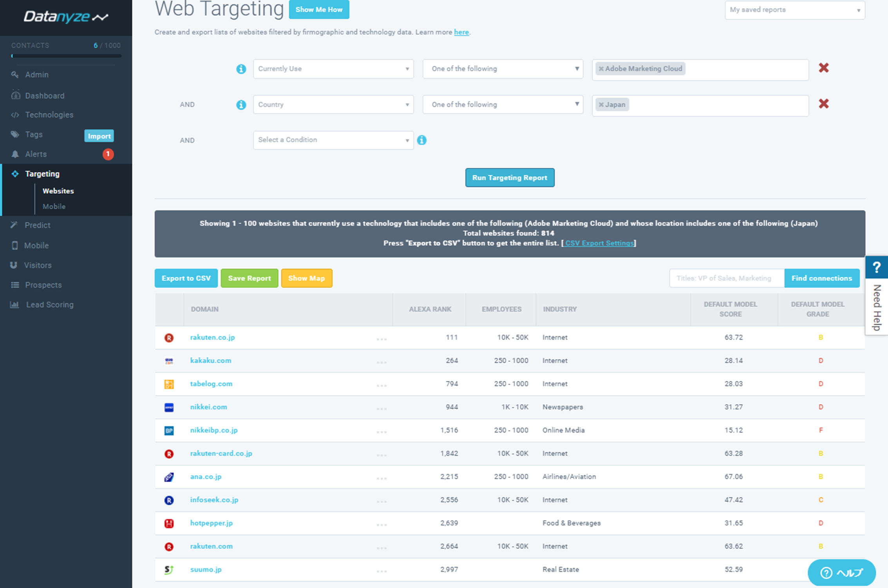Click suumo.jp favicon
Viewport: 888px width, 588px height.
point(169,570)
